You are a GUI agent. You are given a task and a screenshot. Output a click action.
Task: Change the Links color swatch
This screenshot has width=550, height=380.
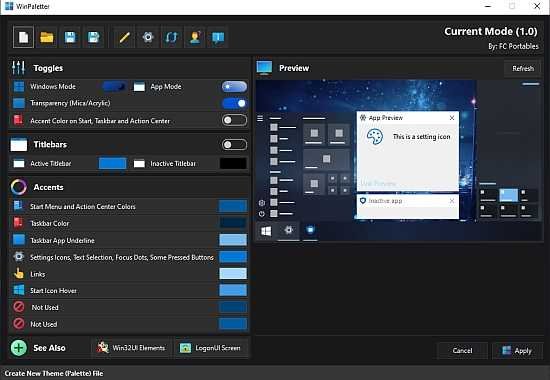(x=233, y=274)
